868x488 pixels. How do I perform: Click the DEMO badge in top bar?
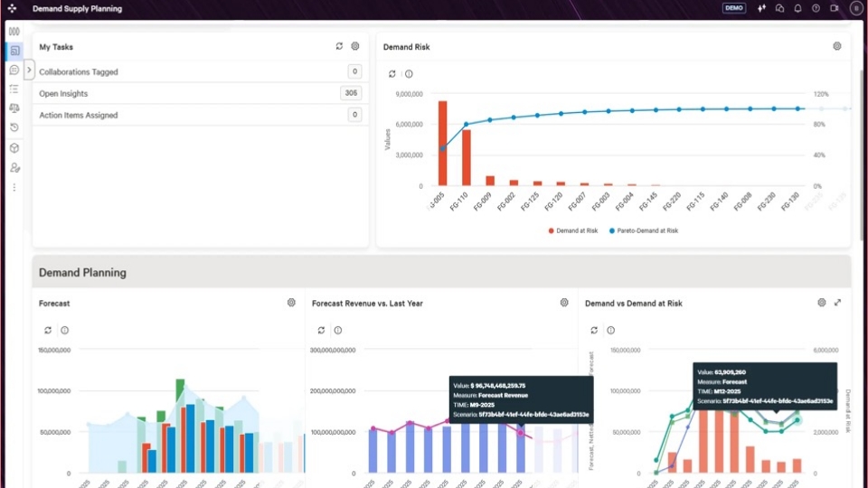pyautogui.click(x=734, y=8)
